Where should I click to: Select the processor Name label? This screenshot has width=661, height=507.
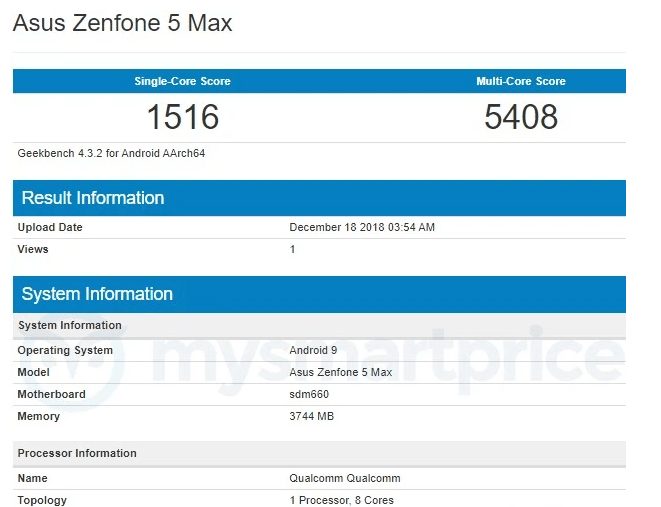click(32, 478)
